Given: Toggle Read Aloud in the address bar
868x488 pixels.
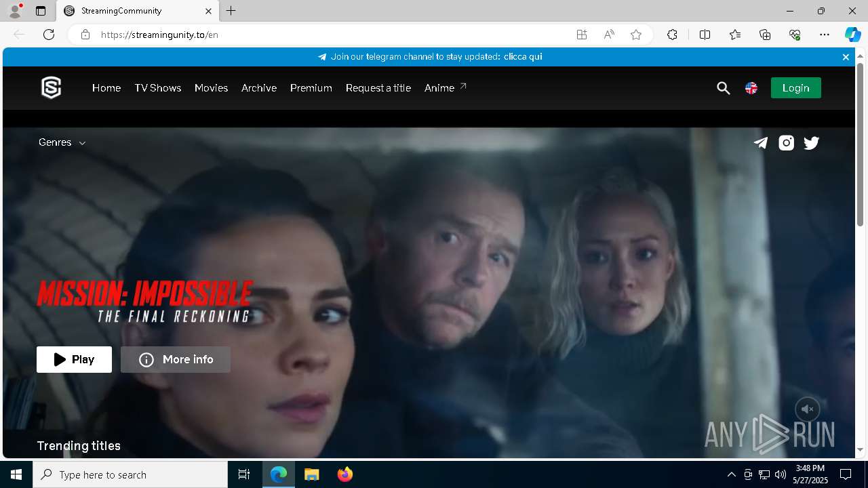Looking at the screenshot, I should (609, 35).
